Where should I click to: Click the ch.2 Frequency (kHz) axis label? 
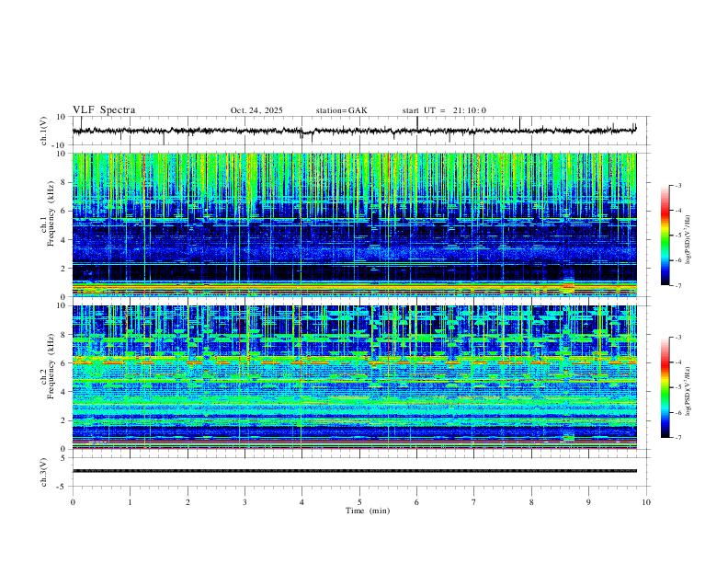47,366
